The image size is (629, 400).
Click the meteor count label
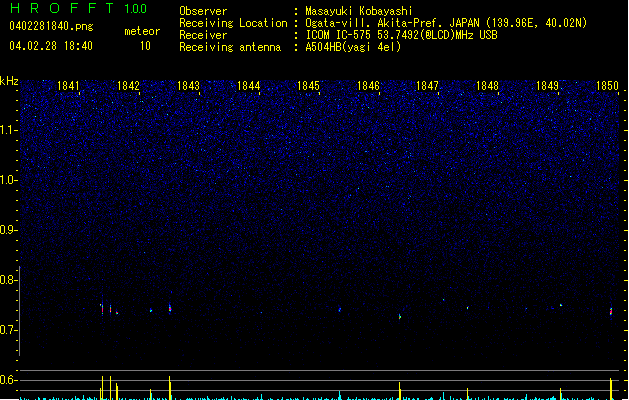coord(142,31)
